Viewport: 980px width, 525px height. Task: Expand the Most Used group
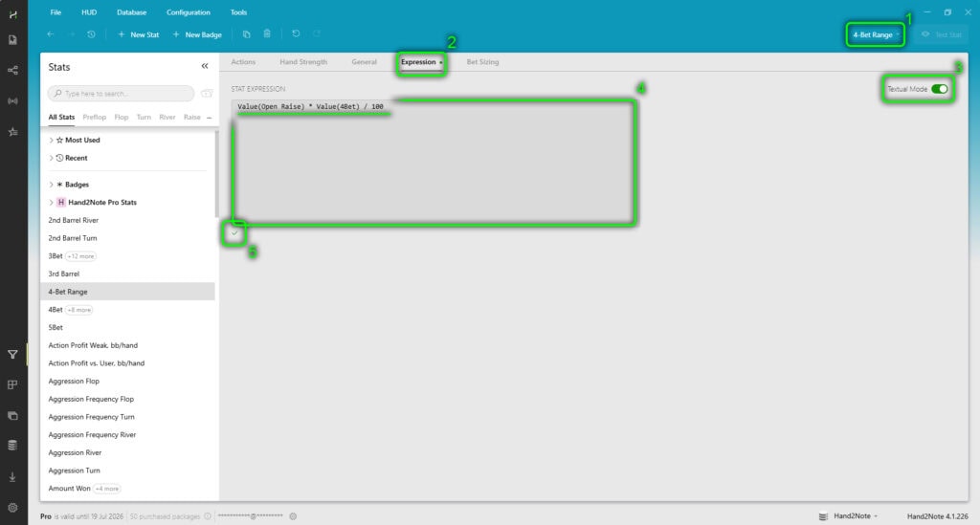point(51,141)
